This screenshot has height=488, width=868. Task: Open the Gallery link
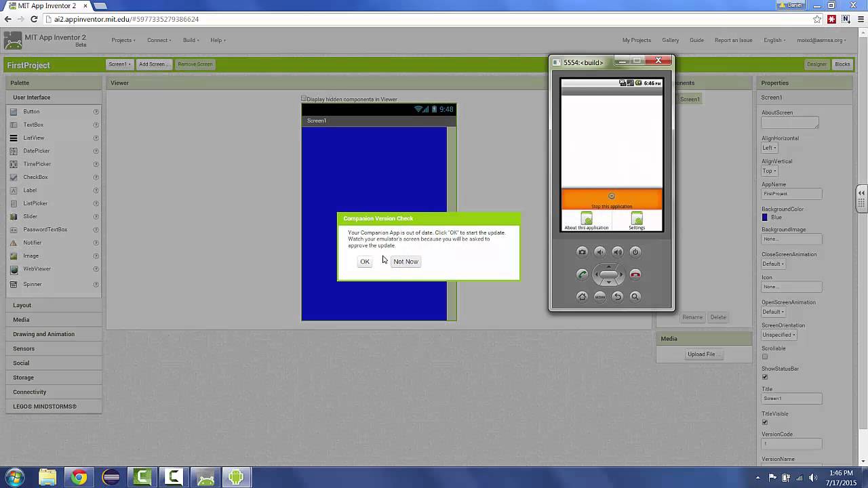[x=670, y=40]
